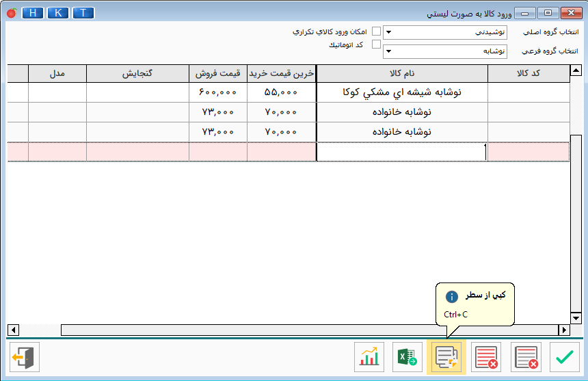Image resolution: width=588 pixels, height=381 pixels.
Task: Click the empty capacity cell in pink row
Action: click(137, 152)
